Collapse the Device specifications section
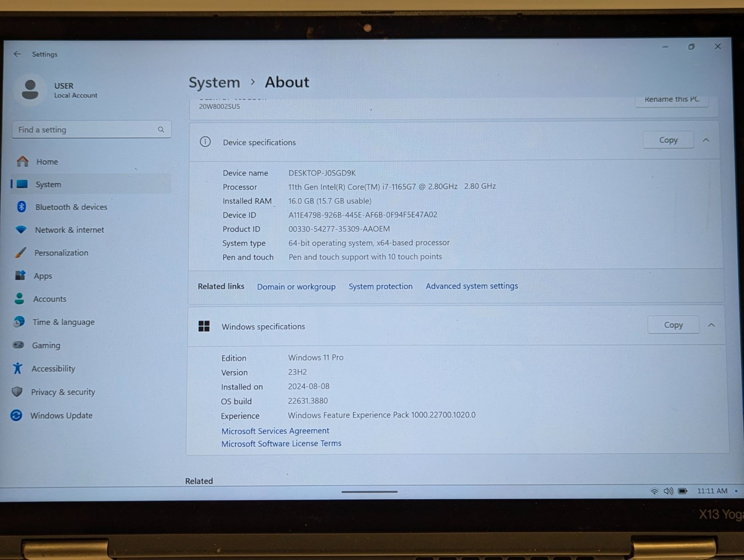 [x=706, y=141]
